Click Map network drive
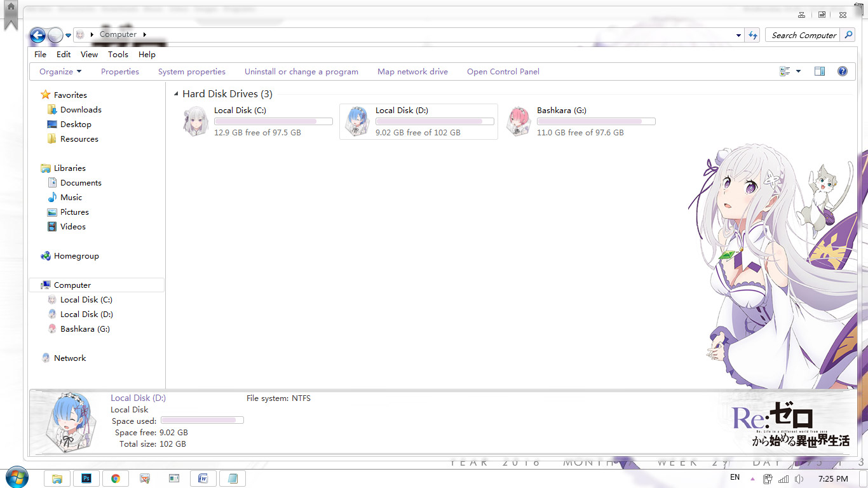The height and width of the screenshot is (488, 868). tap(412, 71)
